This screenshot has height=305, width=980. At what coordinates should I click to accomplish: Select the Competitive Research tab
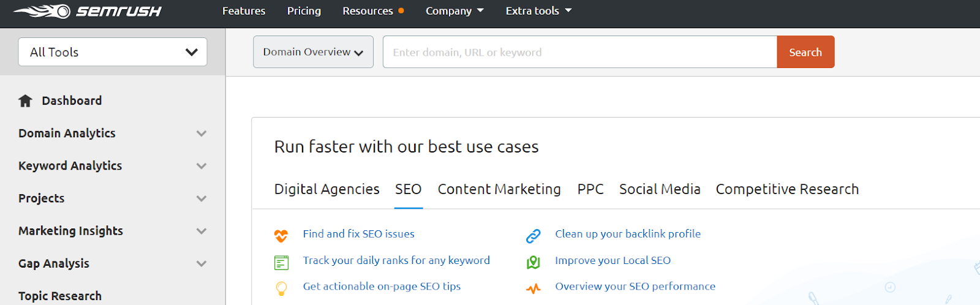787,189
